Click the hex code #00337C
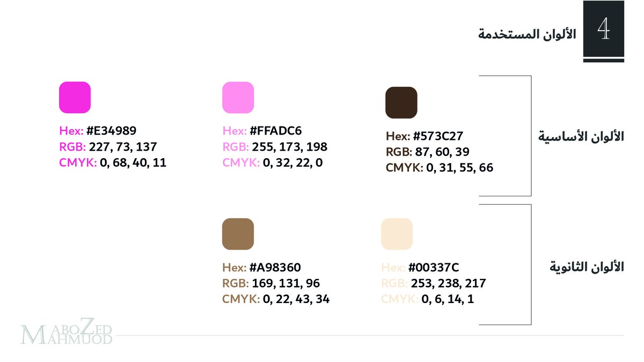644x362 pixels. [x=434, y=268]
